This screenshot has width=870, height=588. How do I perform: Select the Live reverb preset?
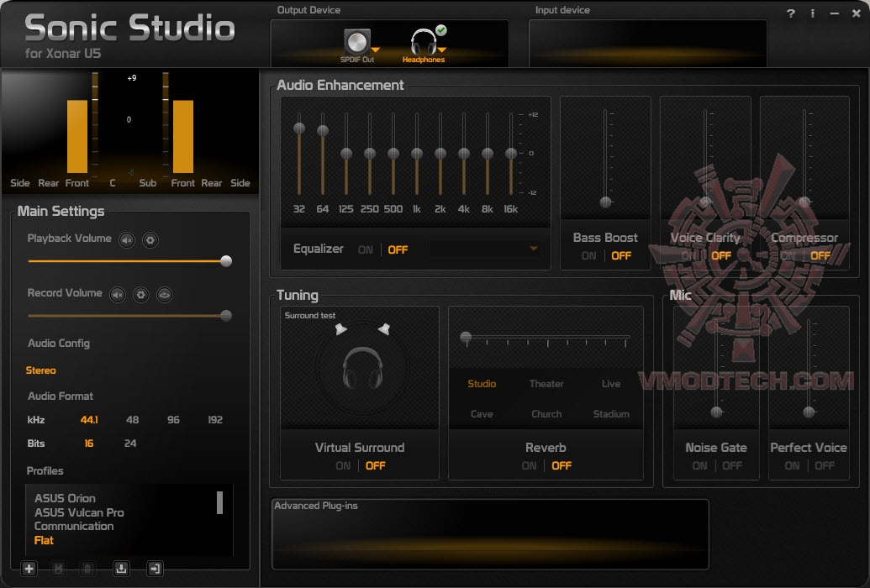point(611,384)
